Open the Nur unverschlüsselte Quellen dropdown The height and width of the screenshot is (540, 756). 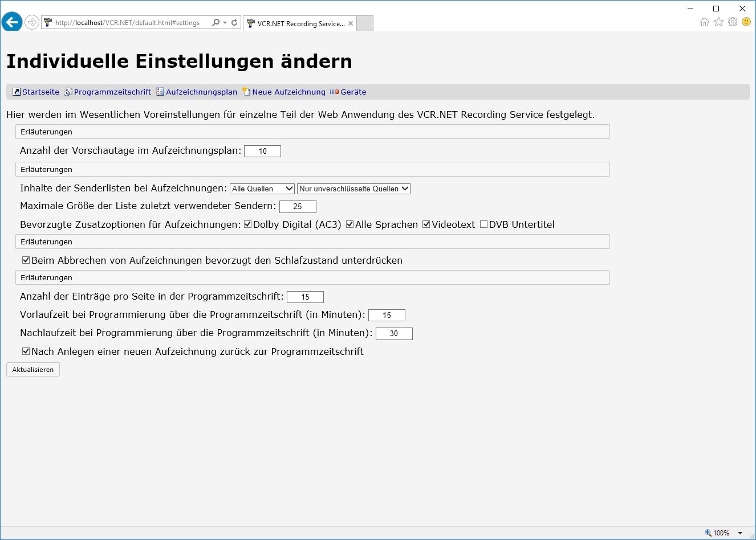pos(353,189)
